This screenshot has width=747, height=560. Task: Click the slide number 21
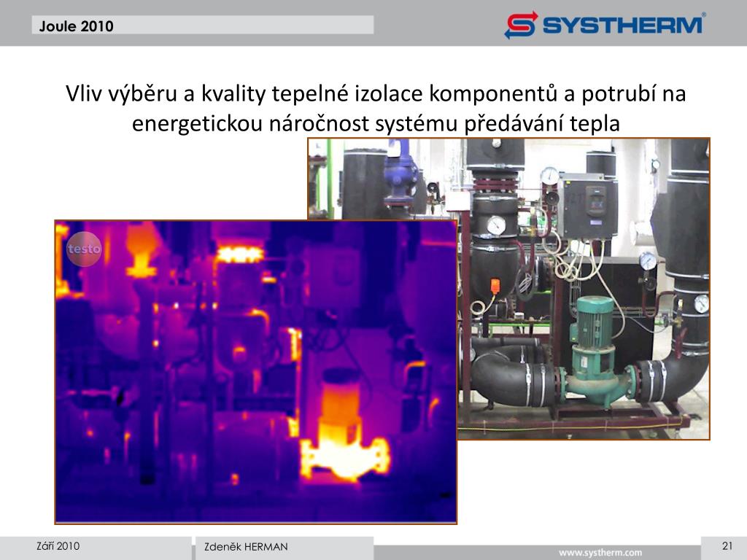[x=727, y=545]
